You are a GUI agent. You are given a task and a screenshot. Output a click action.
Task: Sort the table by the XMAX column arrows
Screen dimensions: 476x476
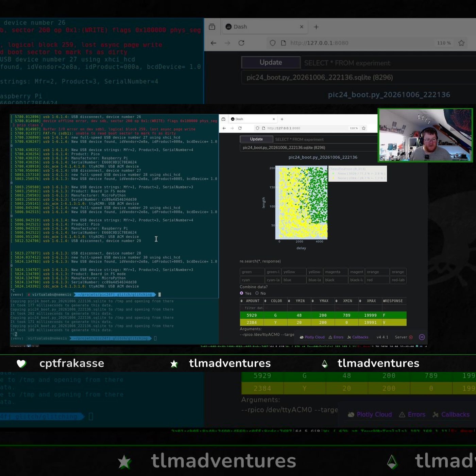coord(360,301)
